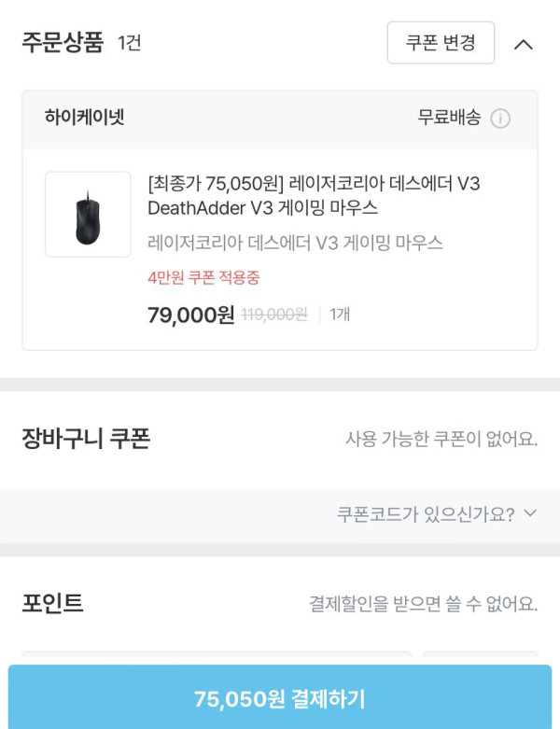This screenshot has height=729, width=560.
Task: Expand the 쿠폰코드가 있으신가요? dropdown
Action: coord(437,513)
